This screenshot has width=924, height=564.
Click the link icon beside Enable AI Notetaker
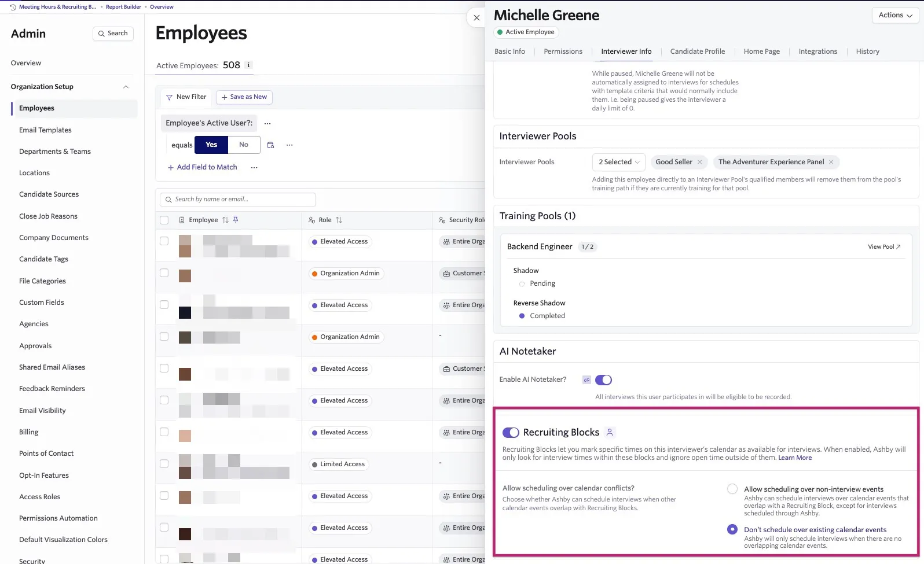pyautogui.click(x=586, y=380)
